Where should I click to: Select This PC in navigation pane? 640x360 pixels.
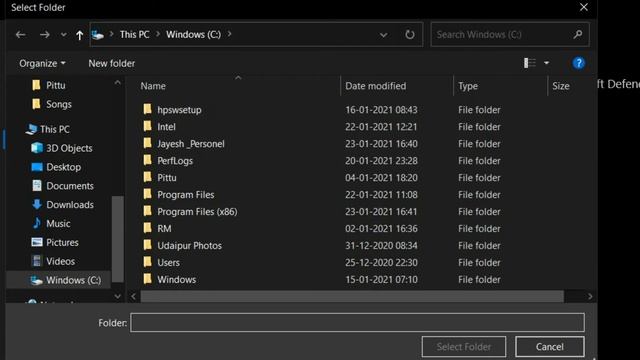pyautogui.click(x=54, y=129)
